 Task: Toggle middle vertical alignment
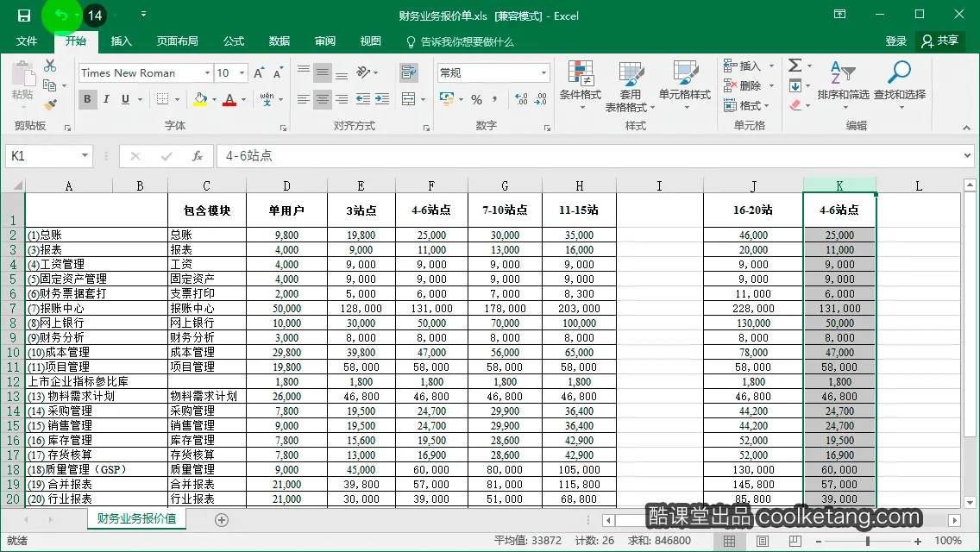coord(323,73)
